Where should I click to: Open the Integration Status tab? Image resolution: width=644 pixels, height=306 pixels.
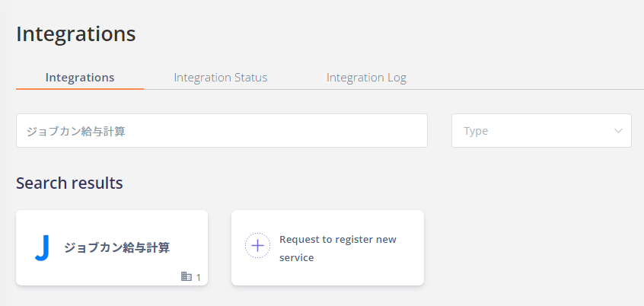[x=221, y=77]
